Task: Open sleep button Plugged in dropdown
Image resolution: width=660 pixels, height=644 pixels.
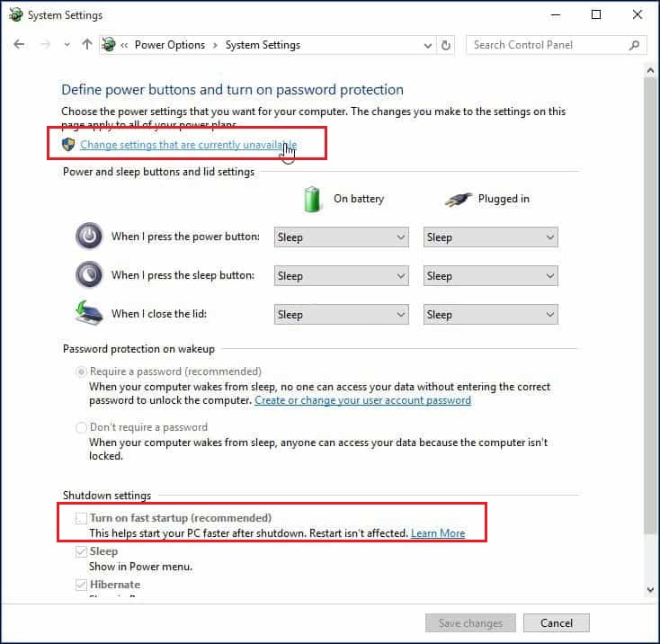Action: point(490,276)
